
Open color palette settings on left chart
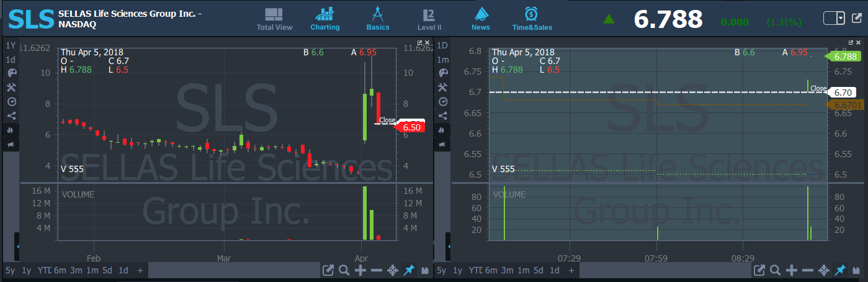pos(11,73)
